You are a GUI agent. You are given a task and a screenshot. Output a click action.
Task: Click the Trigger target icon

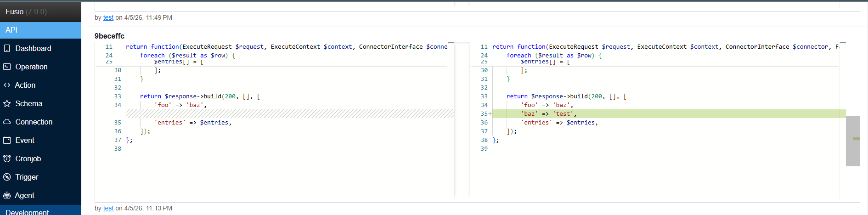[x=7, y=177]
